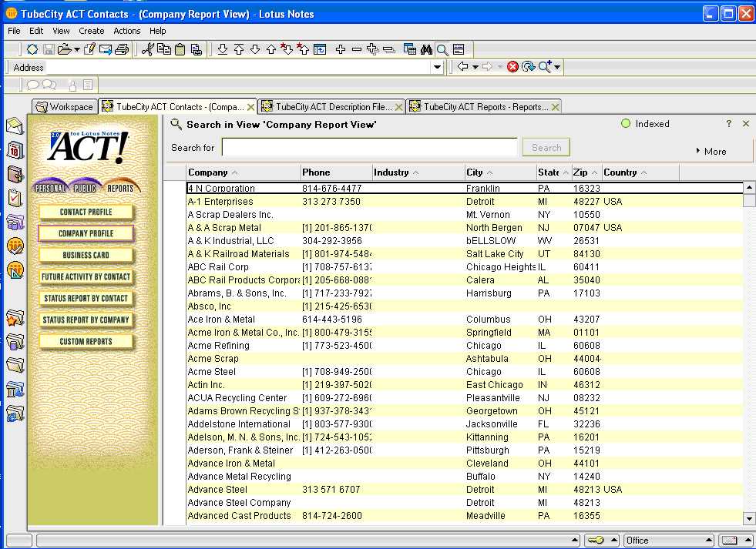This screenshot has width=756, height=549.
Task: Select the A-1 Enterprises row
Action: (465, 201)
